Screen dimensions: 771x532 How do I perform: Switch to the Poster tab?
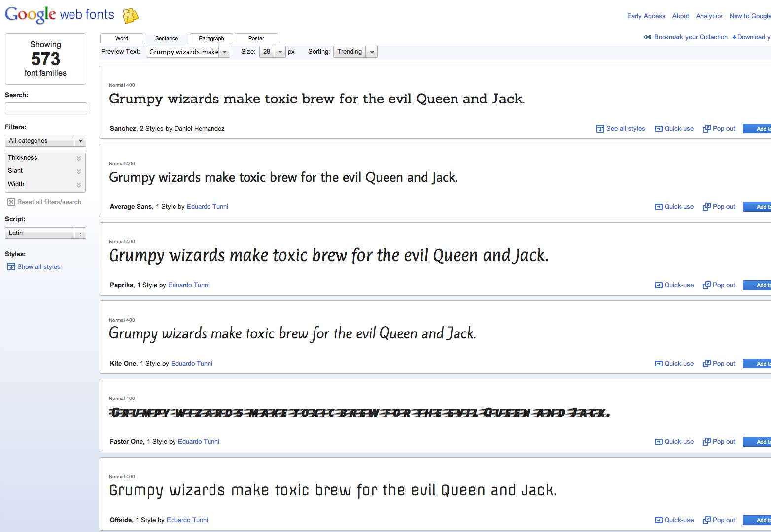(x=256, y=38)
